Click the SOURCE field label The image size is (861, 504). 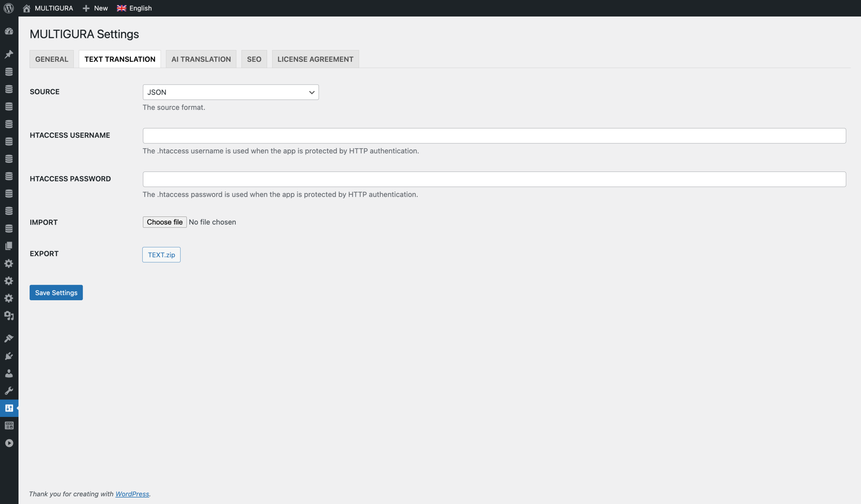(45, 91)
